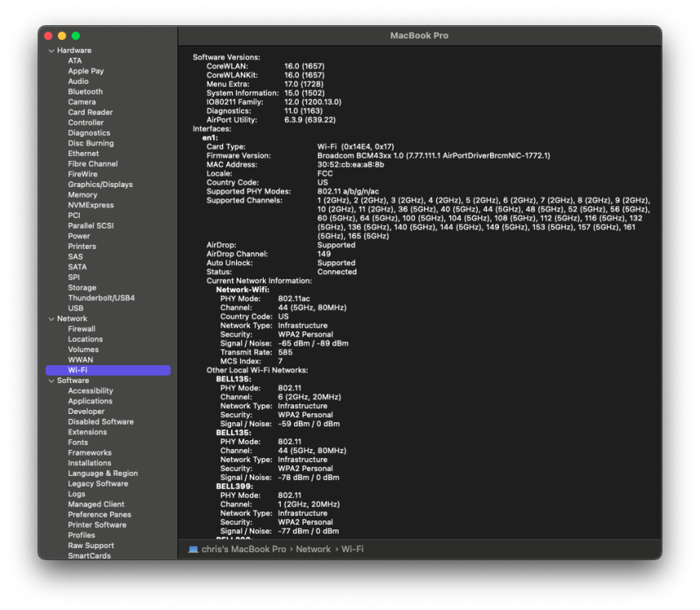Select Bluetooth in the Hardware list
700x610 pixels.
click(x=85, y=91)
